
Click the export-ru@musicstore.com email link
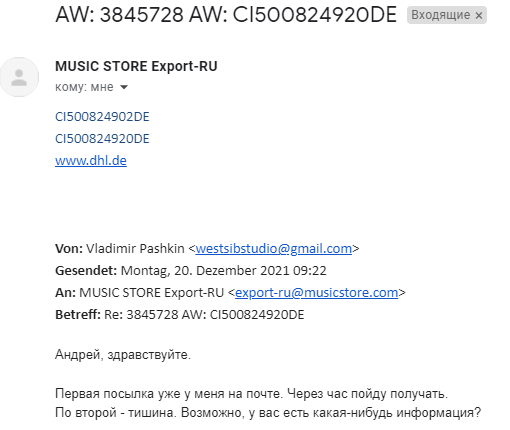tap(316, 293)
